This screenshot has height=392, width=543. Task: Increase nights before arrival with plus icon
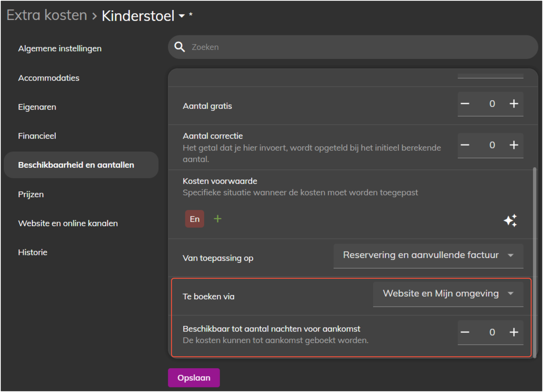pos(514,332)
